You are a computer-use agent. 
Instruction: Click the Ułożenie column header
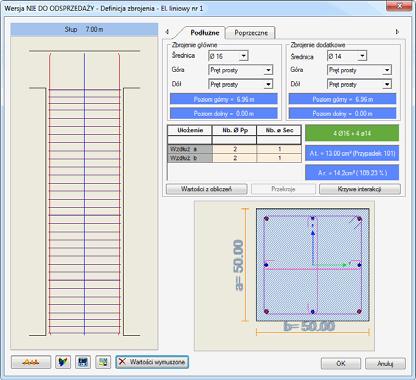point(190,130)
